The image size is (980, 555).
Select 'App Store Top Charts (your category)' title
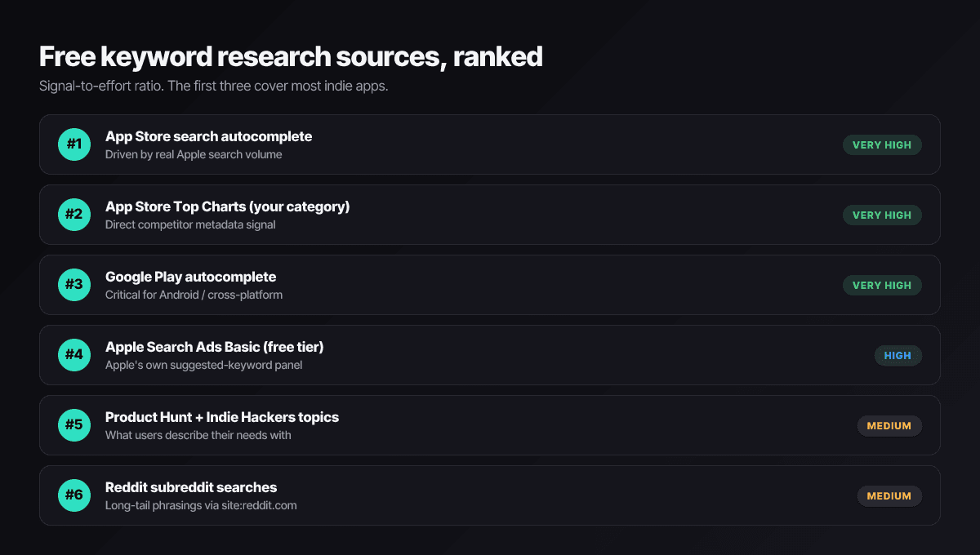tap(227, 206)
